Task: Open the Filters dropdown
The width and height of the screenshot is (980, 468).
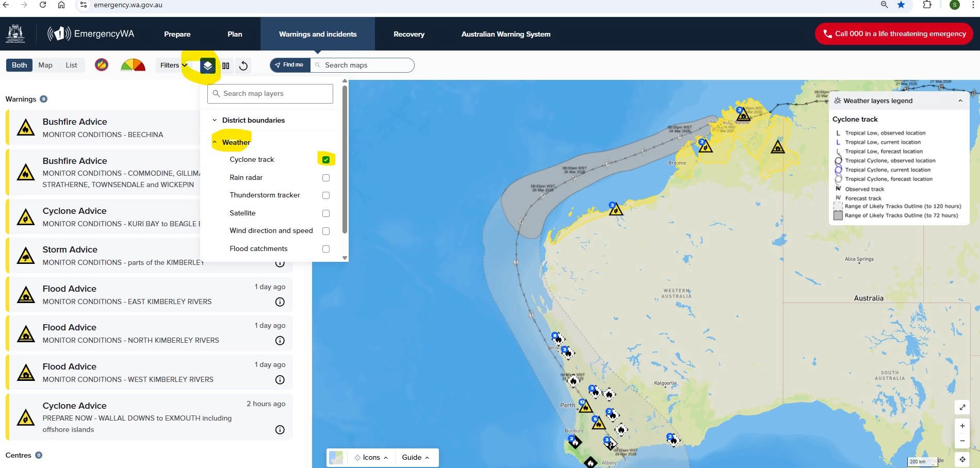Action: coord(173,65)
